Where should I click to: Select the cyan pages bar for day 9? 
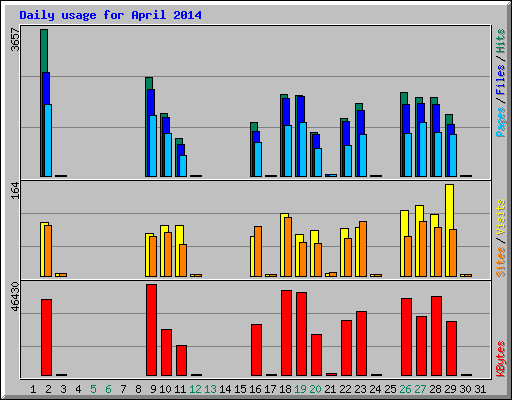153,146
